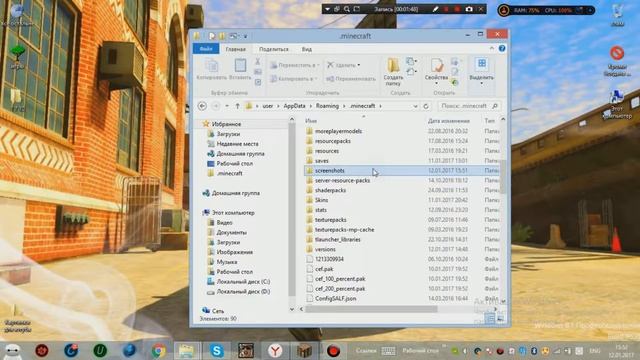Go forward using the Forward arrow
The height and width of the screenshot is (360, 640).
(216, 106)
